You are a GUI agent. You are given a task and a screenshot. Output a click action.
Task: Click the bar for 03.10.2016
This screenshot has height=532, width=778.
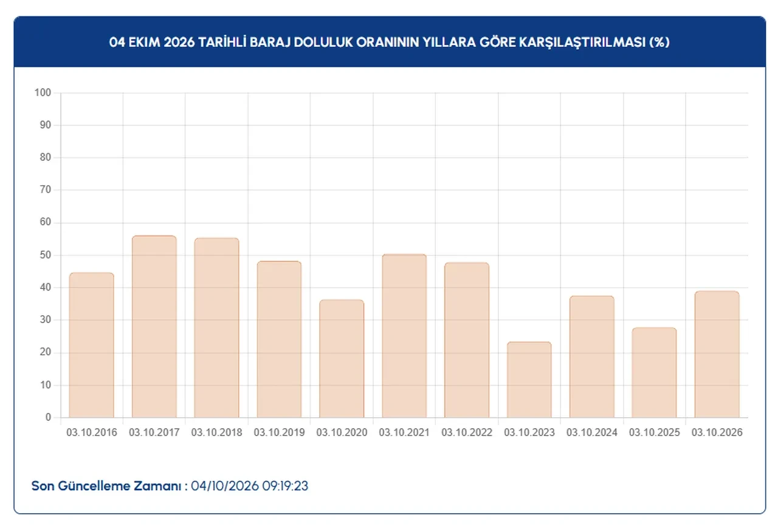[x=92, y=345]
